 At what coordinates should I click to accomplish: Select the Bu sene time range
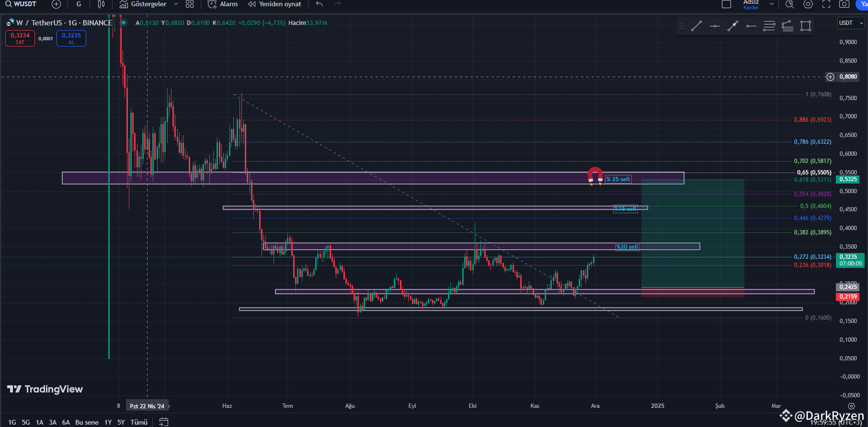(x=87, y=422)
